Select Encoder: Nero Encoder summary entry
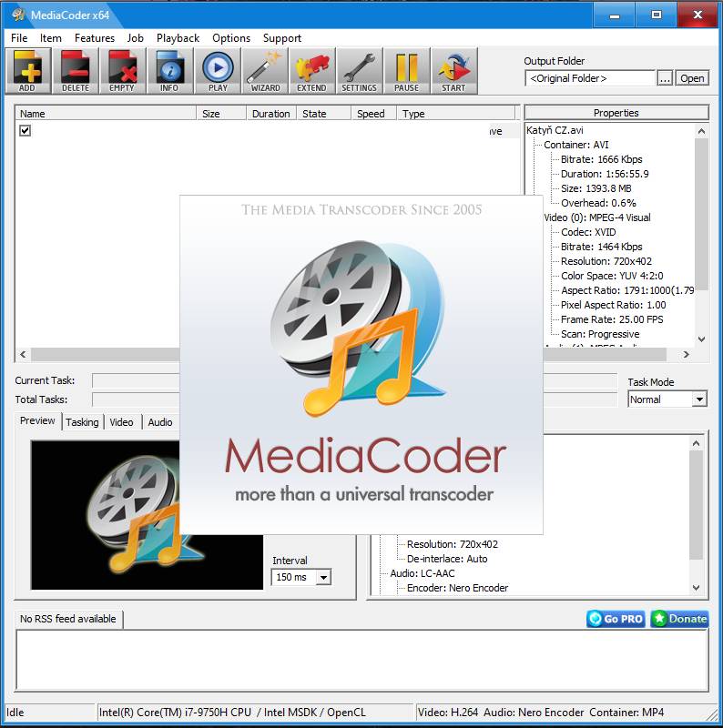723x728 pixels. coord(457,588)
